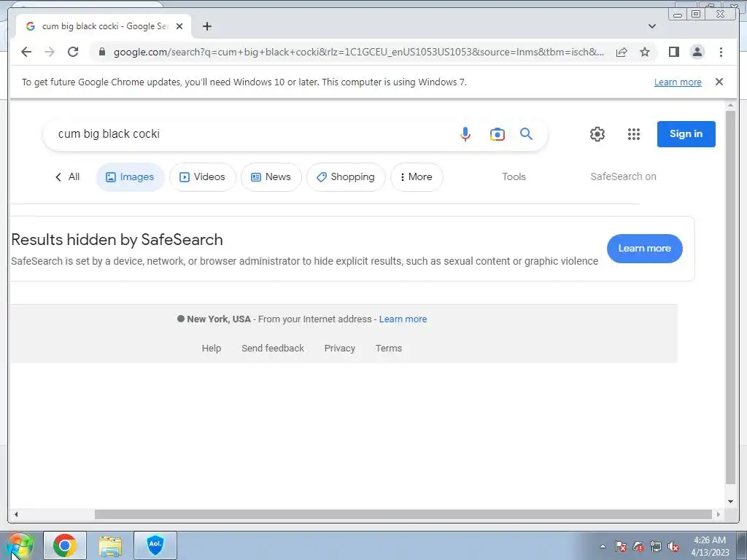The height and width of the screenshot is (560, 747).
Task: Click the security alert tray icon
Action: click(638, 546)
